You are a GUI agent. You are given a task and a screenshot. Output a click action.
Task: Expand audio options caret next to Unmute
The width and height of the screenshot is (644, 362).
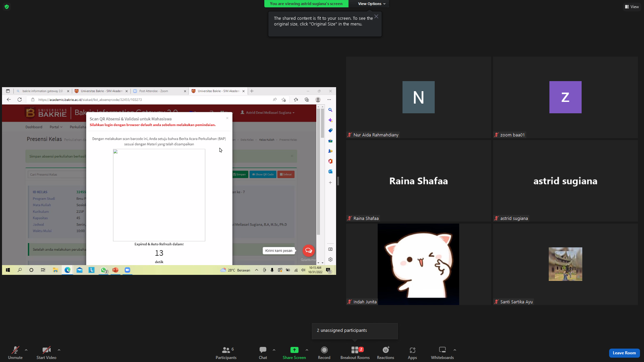pyautogui.click(x=26, y=350)
